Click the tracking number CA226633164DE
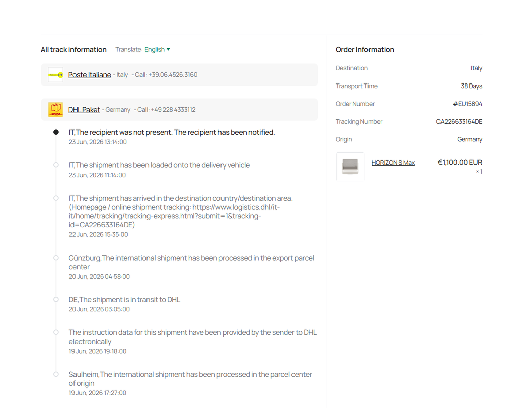Screen dimensions: 515x420 click(459, 122)
